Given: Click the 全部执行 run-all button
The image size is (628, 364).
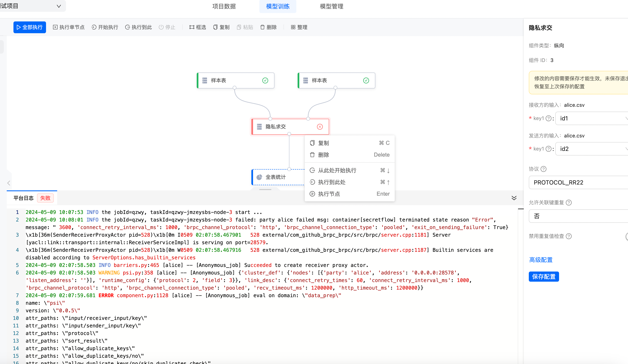Looking at the screenshot, I should click(x=30, y=27).
